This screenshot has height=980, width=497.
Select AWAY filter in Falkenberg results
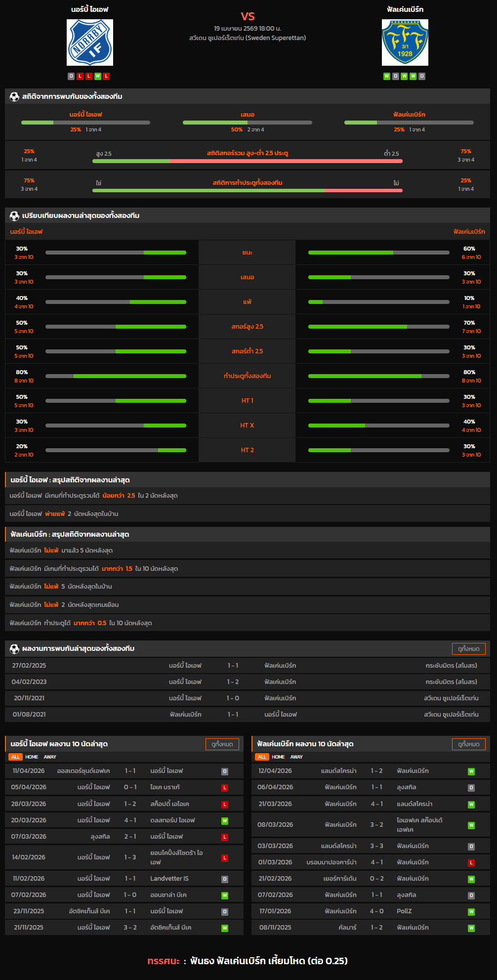click(296, 757)
